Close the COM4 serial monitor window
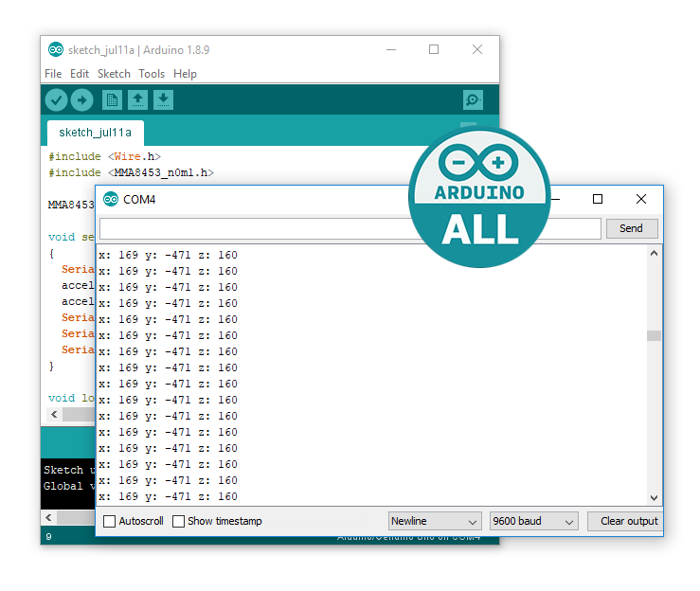Viewport: 700px width, 591px height. (x=641, y=199)
